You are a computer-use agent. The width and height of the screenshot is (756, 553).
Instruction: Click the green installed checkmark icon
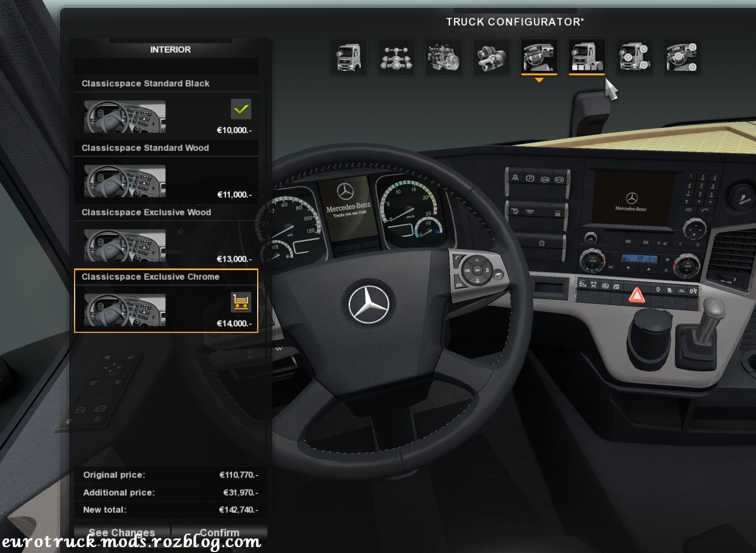pyautogui.click(x=241, y=109)
